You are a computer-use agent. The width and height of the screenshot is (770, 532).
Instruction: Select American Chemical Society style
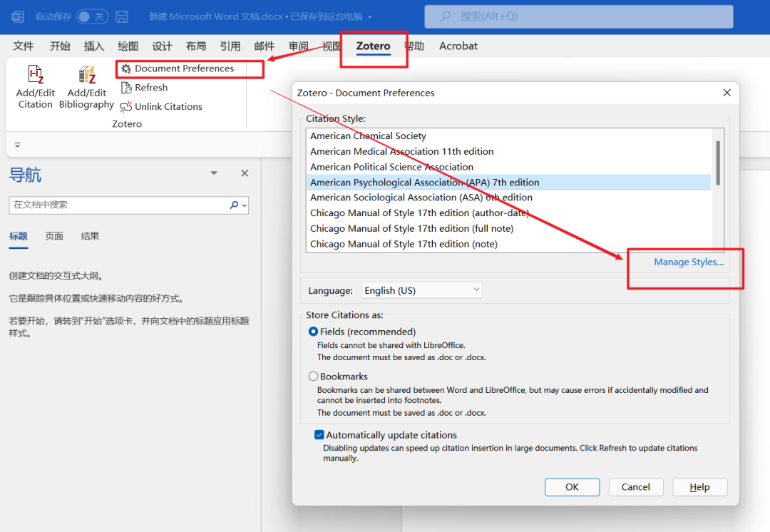508,136
